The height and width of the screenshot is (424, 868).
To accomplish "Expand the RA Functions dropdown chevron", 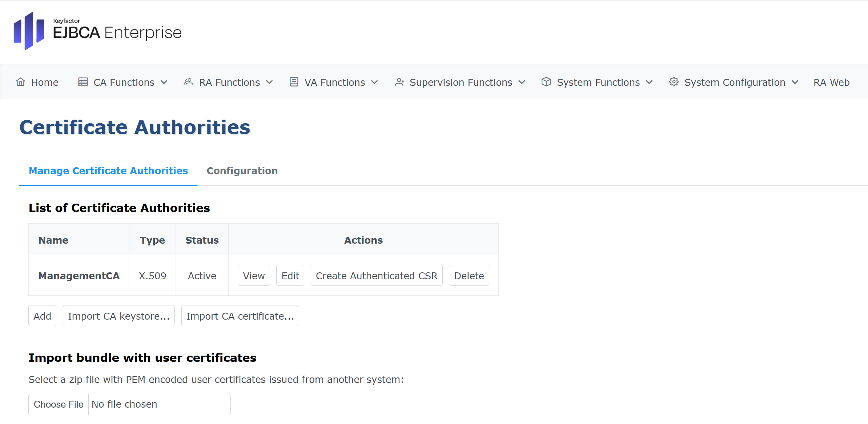I will coord(269,82).
